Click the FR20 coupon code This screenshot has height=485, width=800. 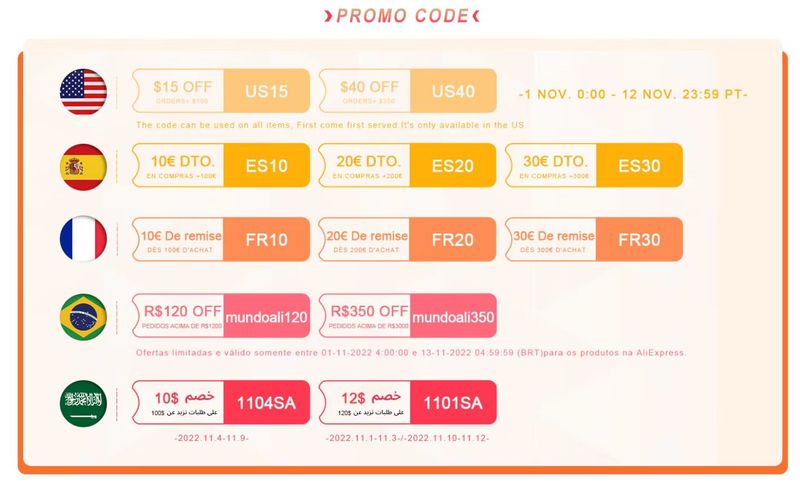452,241
